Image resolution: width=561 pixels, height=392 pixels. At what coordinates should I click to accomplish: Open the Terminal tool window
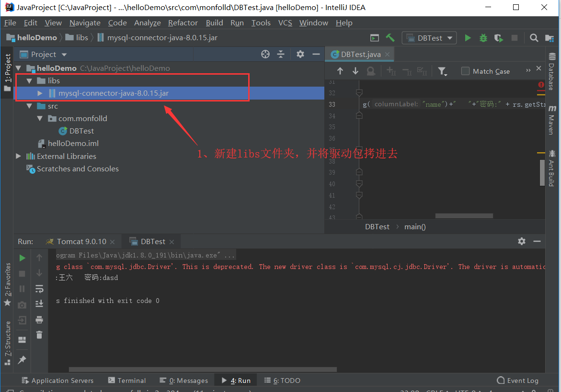click(127, 381)
